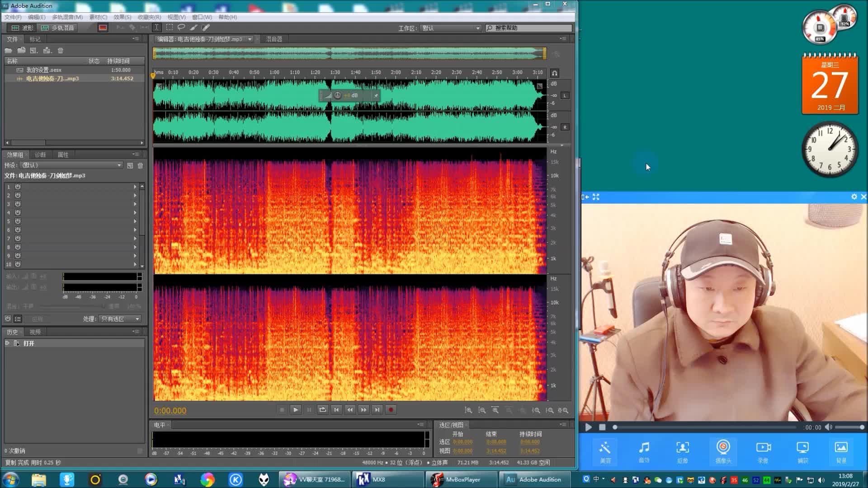This screenshot has height=488, width=868.
Task: Open the 编辑(E) menu
Action: pos(37,17)
